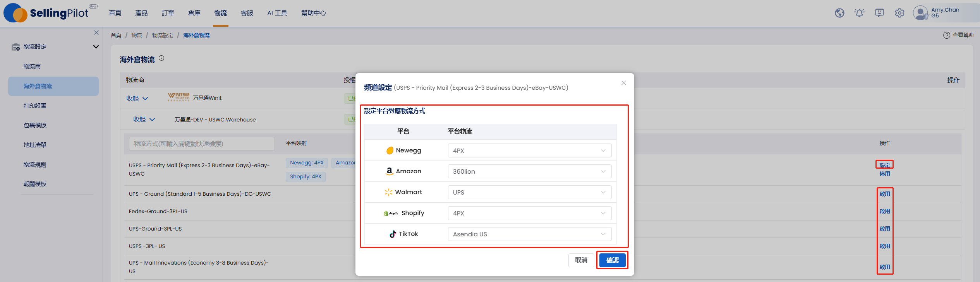Image resolution: width=980 pixels, height=282 pixels.
Task: Click the 查看幫助 question mark icon
Action: pyautogui.click(x=946, y=35)
